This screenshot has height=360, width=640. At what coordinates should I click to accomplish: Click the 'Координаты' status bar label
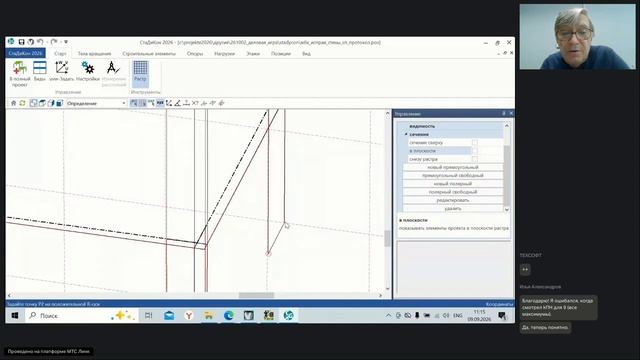500,304
